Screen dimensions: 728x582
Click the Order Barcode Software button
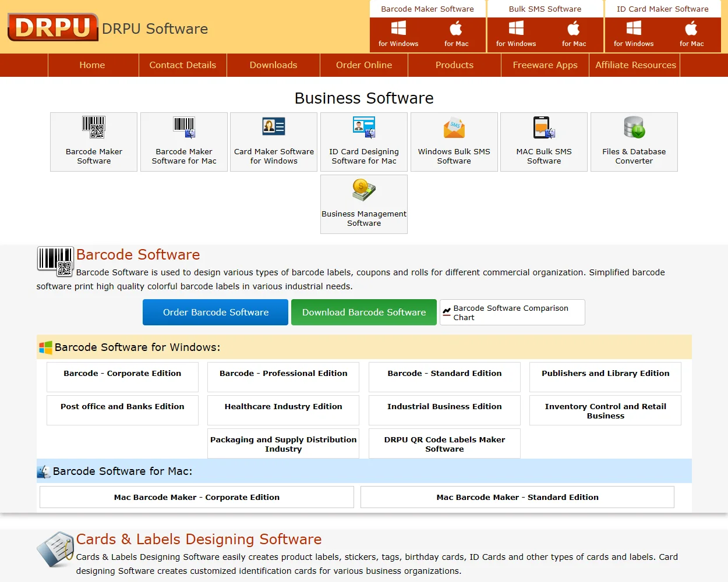215,312
